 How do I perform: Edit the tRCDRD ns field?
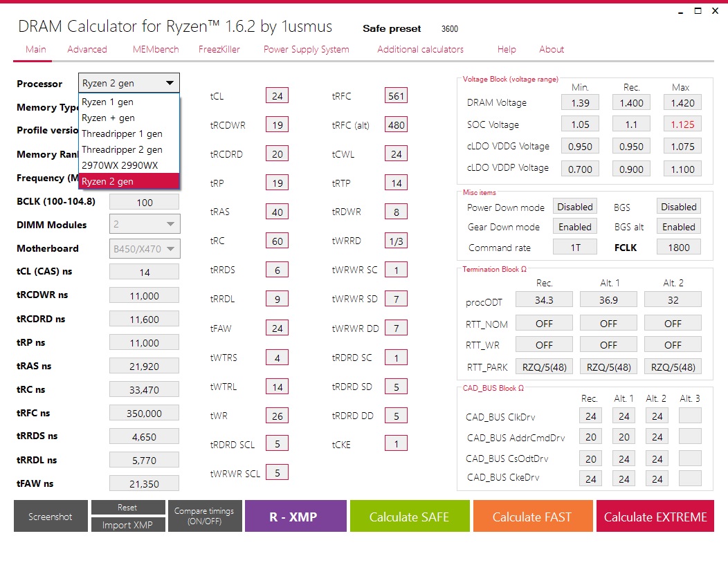point(145,320)
